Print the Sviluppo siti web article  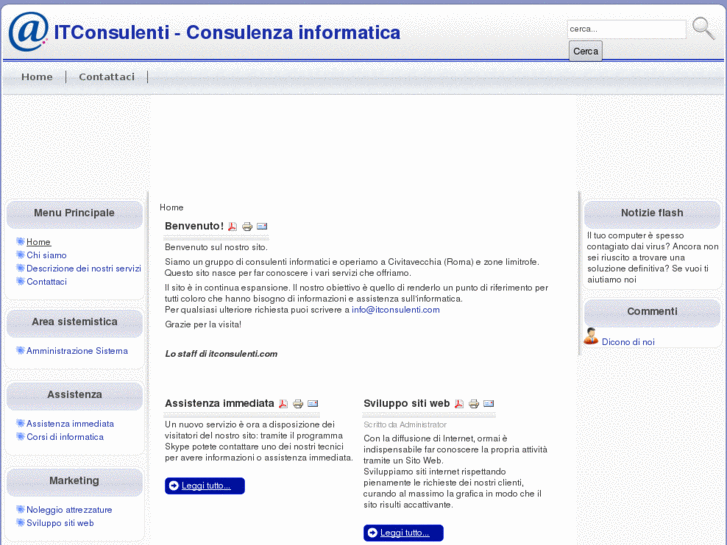pos(473,404)
